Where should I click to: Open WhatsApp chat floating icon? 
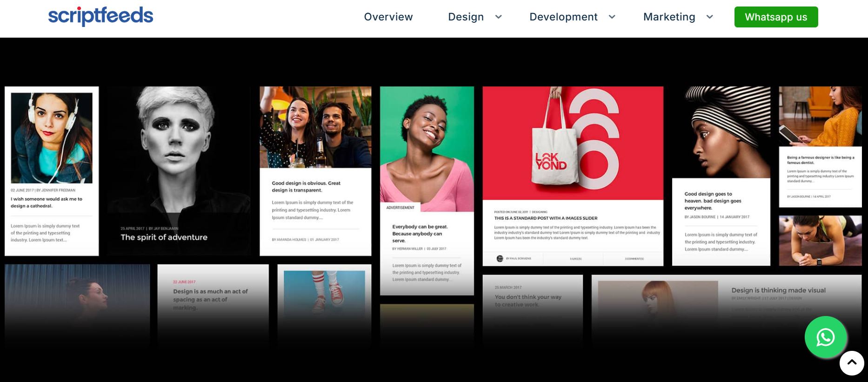point(825,337)
